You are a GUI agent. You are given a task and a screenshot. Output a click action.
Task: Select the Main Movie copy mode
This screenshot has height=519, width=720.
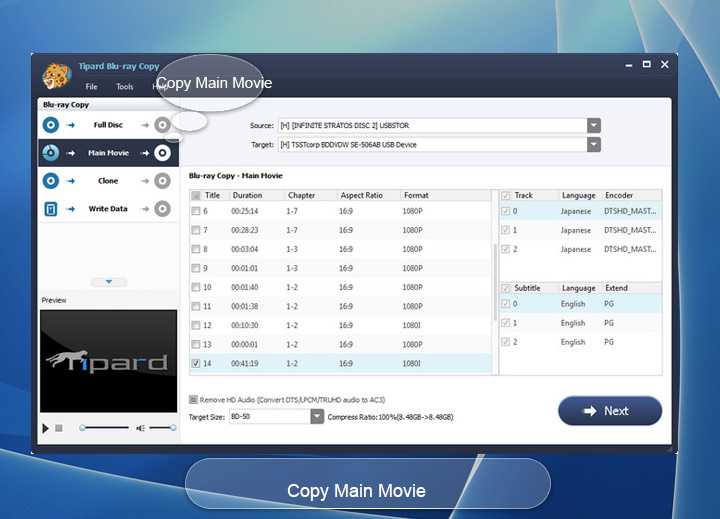coord(108,153)
